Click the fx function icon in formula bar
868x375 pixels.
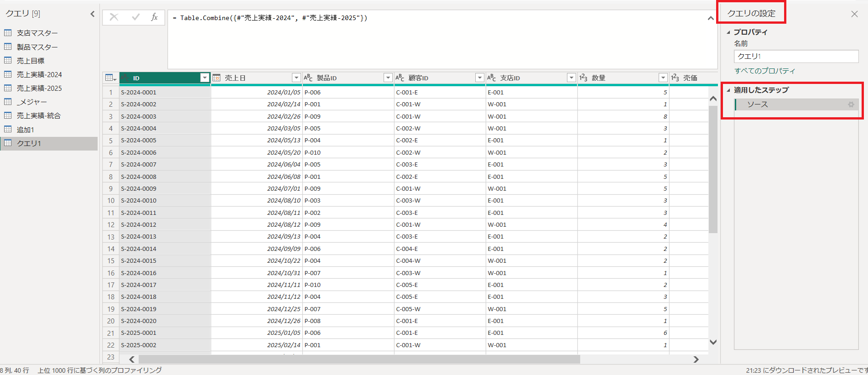154,17
